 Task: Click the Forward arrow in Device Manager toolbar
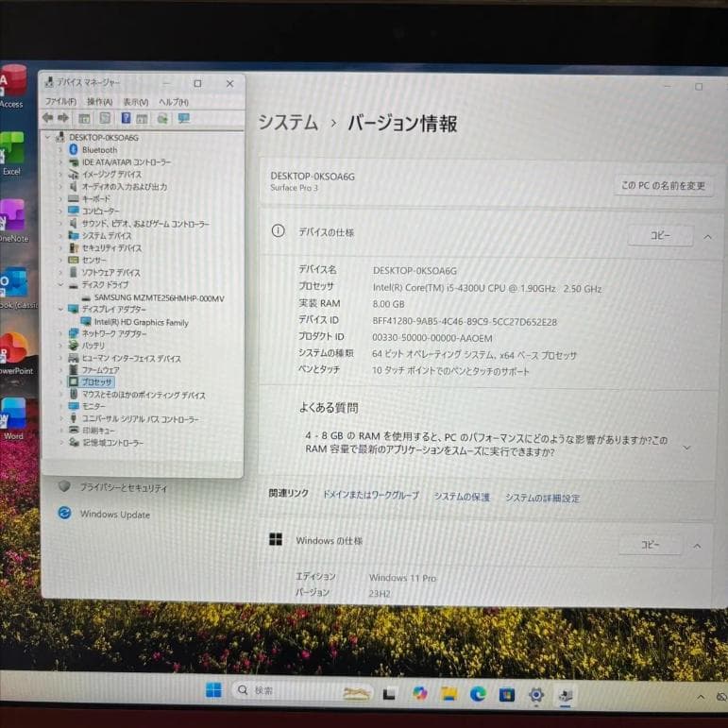point(63,118)
